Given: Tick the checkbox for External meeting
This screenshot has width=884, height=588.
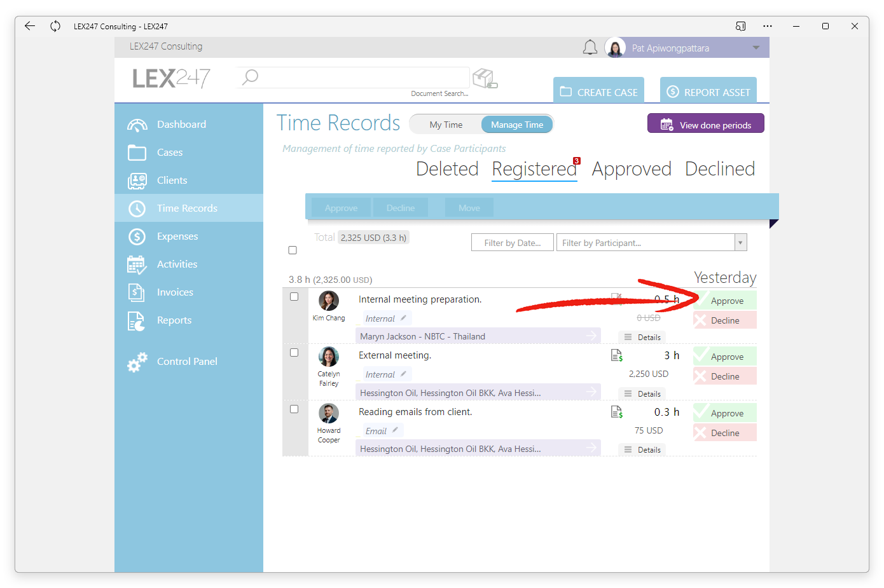Looking at the screenshot, I should (294, 353).
